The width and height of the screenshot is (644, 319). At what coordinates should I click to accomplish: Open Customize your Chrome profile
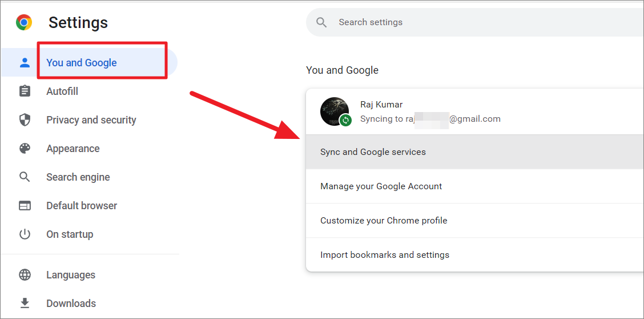[475, 220]
